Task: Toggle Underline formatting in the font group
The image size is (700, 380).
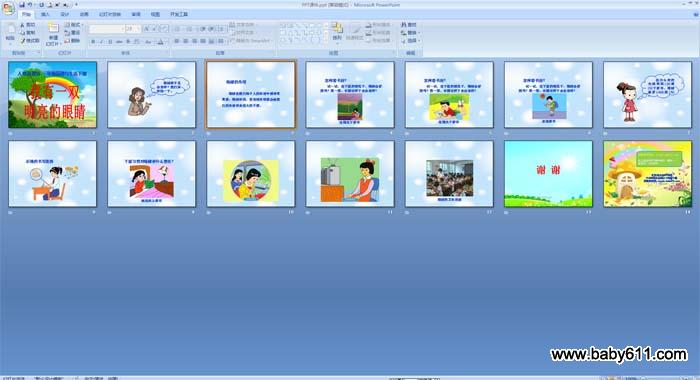Action: click(x=110, y=42)
